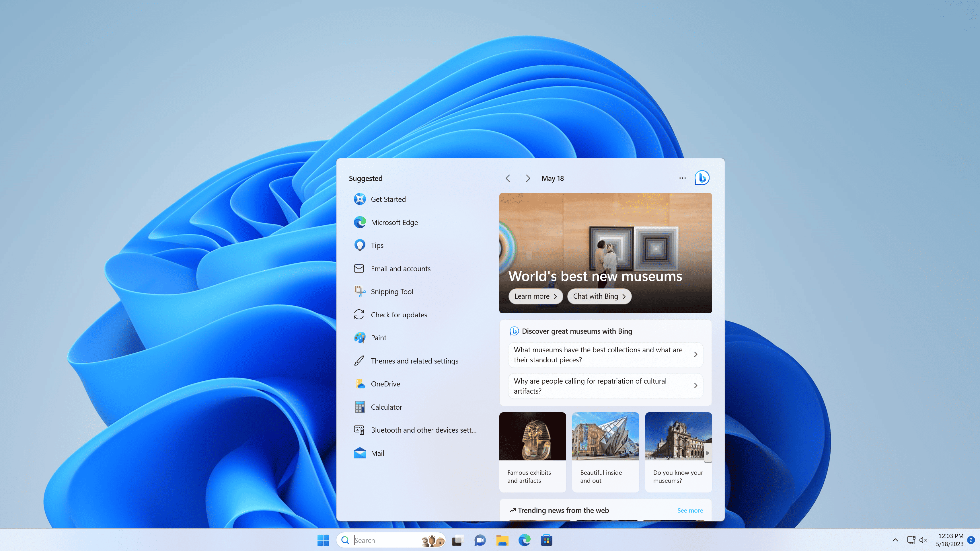The width and height of the screenshot is (980, 551).
Task: Open Themes and related settings brush icon
Action: pos(359,361)
